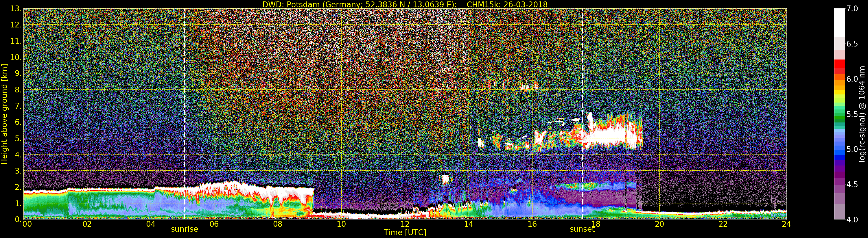Viewport: 868px width, 238px height.
Task: Click the '4.5' colorbar tick label
Action: [x=852, y=185]
